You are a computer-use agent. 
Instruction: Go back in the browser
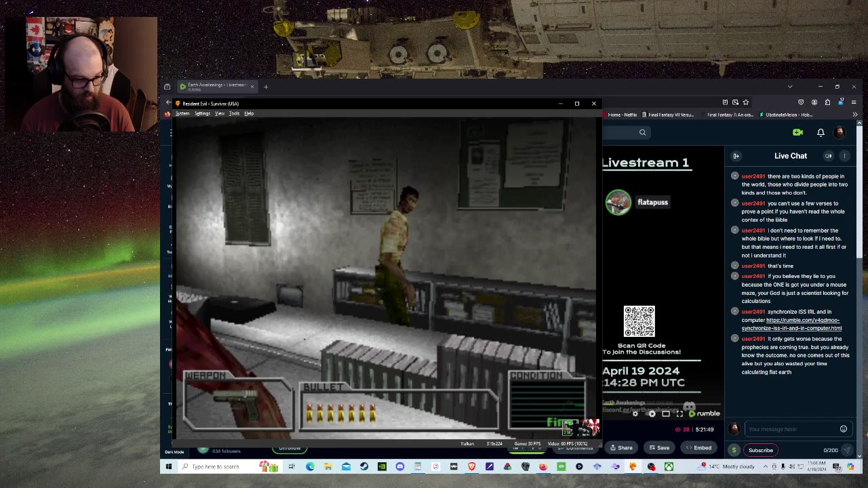pyautogui.click(x=168, y=102)
